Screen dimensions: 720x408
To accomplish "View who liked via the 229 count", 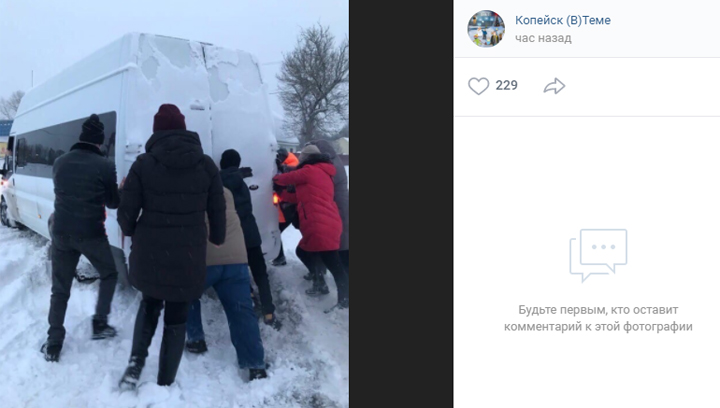I will click(x=506, y=85).
